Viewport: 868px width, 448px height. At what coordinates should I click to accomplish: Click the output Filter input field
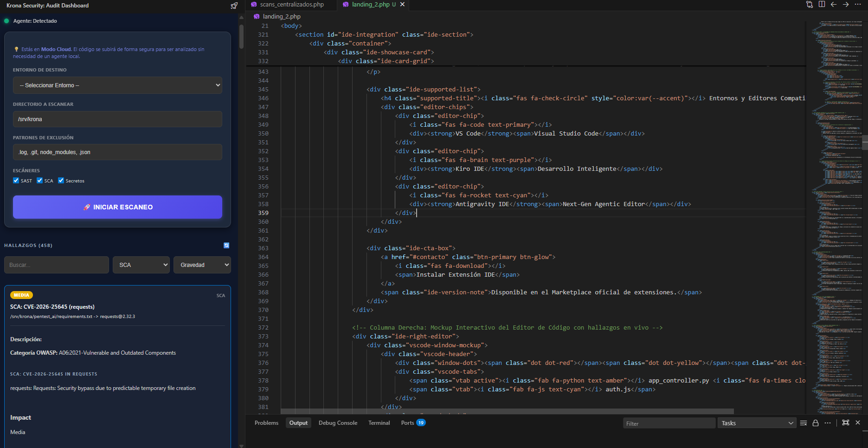point(669,423)
